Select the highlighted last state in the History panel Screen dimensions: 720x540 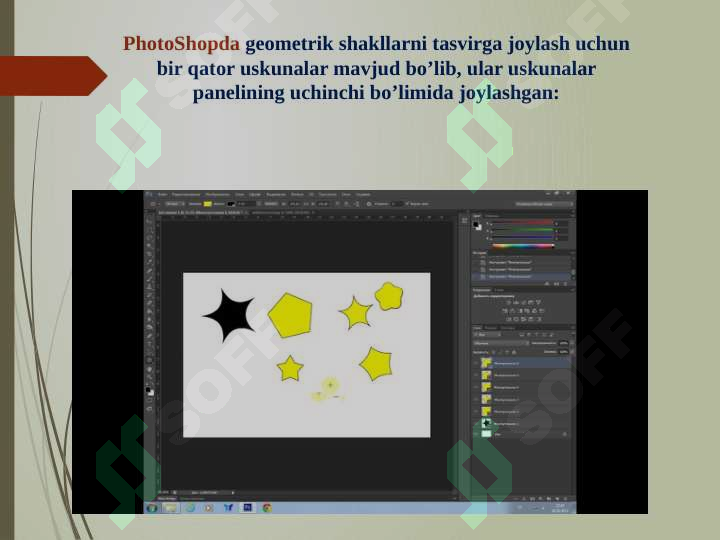tap(522, 277)
